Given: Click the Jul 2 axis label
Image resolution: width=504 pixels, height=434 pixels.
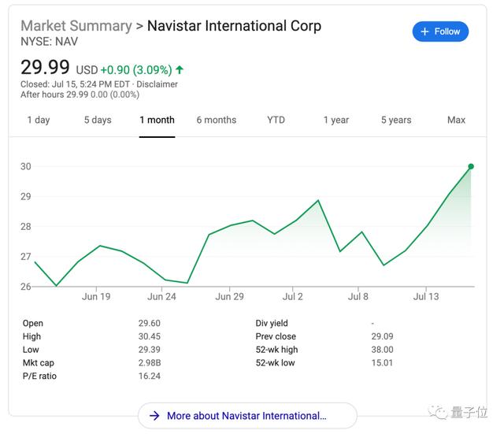Looking at the screenshot, I should (x=292, y=296).
